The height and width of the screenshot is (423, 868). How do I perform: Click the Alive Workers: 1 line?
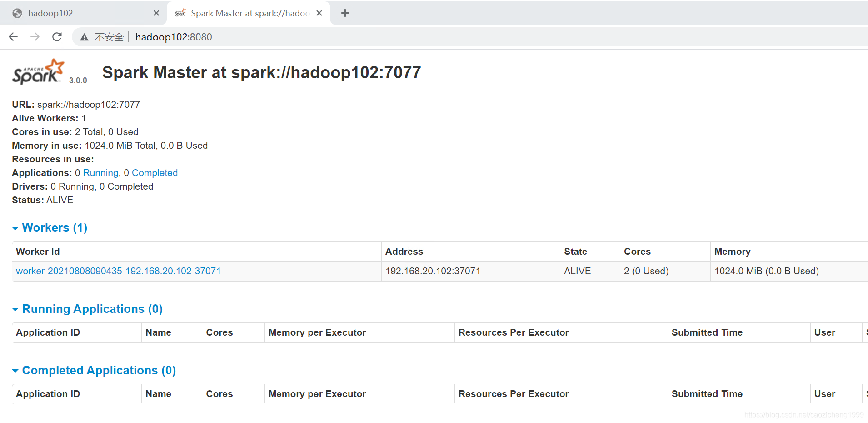point(49,118)
